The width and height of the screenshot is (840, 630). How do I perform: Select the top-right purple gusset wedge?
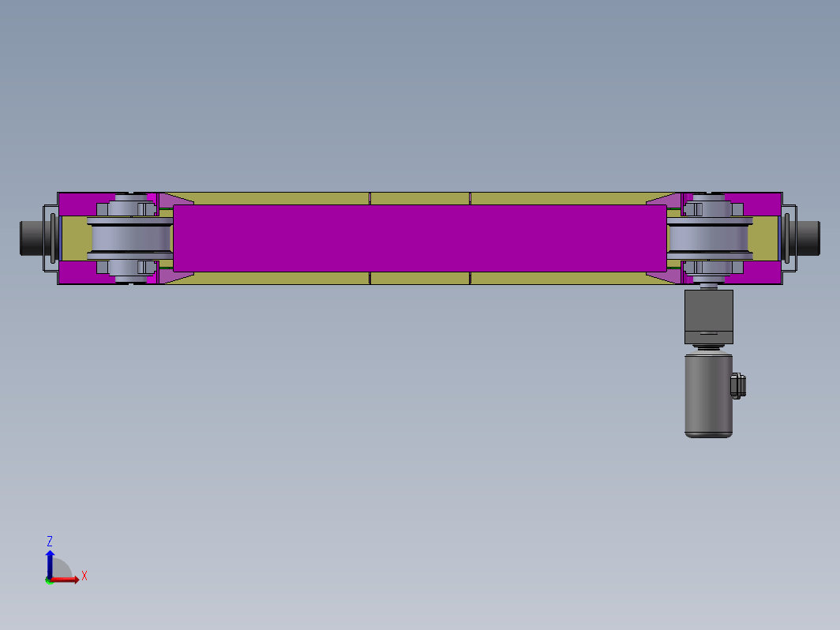coord(665,200)
